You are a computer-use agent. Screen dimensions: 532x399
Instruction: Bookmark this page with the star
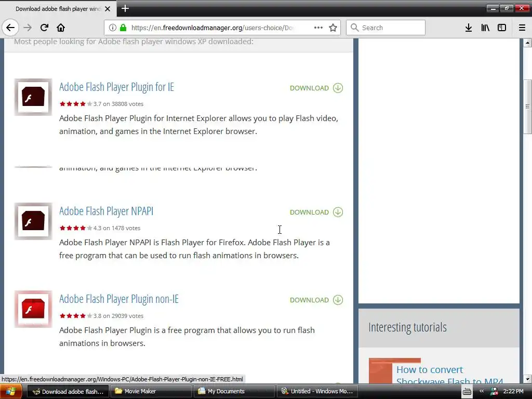tap(333, 28)
